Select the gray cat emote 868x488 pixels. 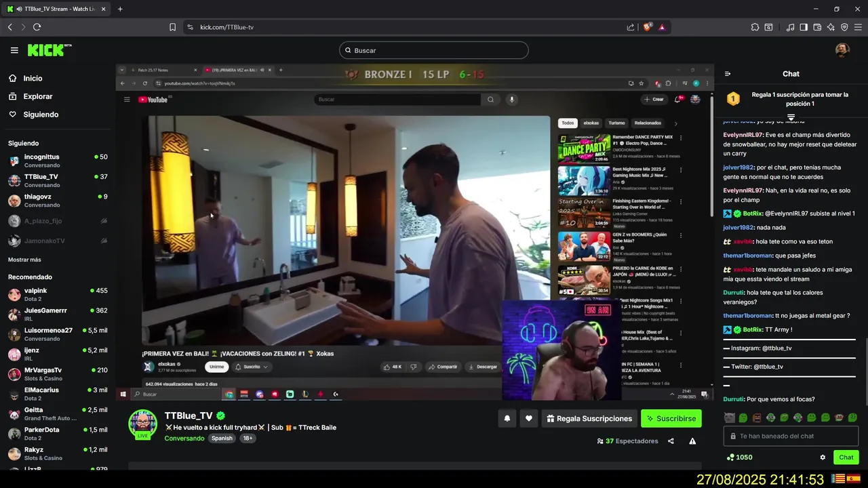[729, 418]
